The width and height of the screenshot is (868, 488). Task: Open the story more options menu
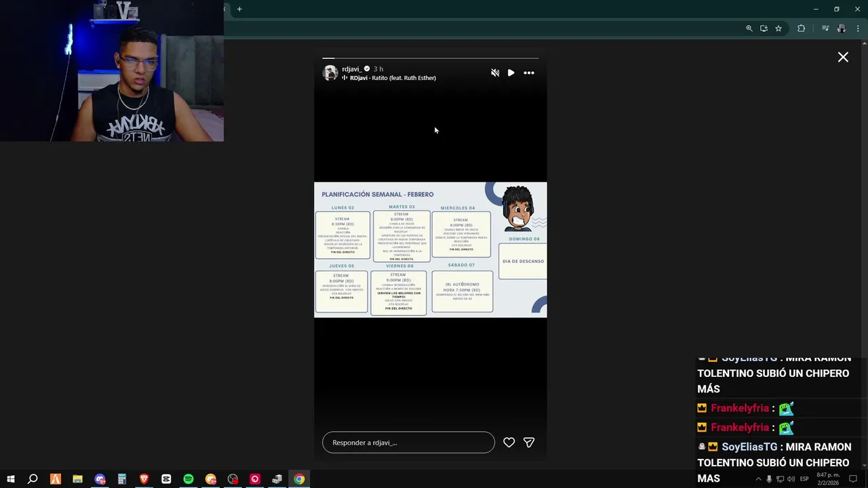[529, 73]
